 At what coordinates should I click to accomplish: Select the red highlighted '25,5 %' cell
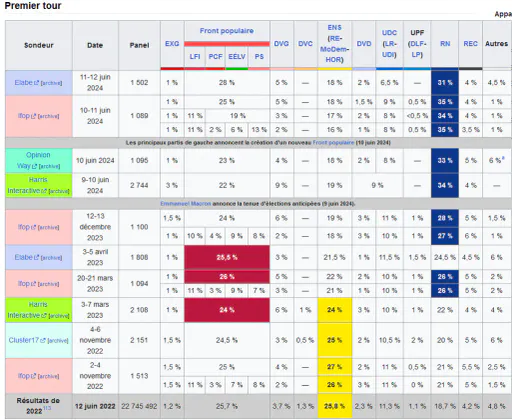pos(227,257)
